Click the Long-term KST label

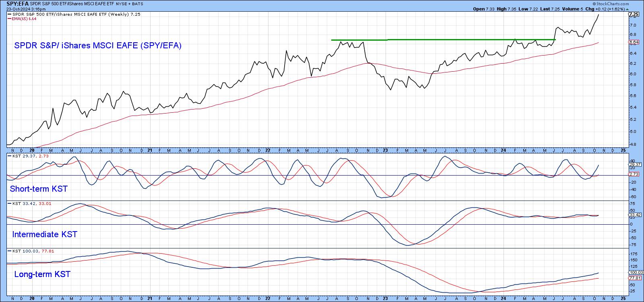42,274
